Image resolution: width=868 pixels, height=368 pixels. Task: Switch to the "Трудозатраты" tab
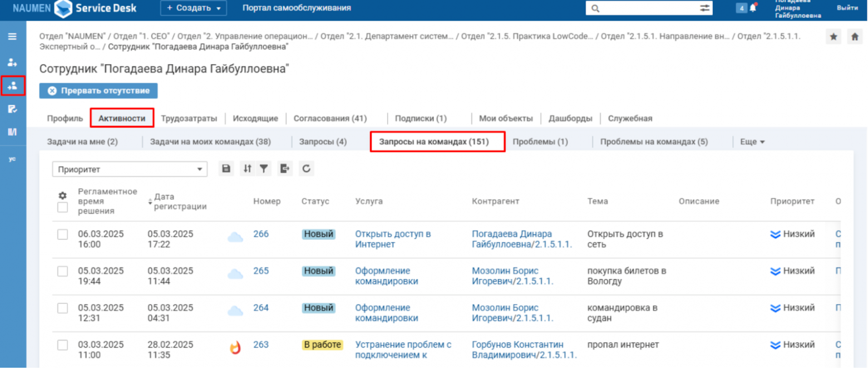coord(189,119)
